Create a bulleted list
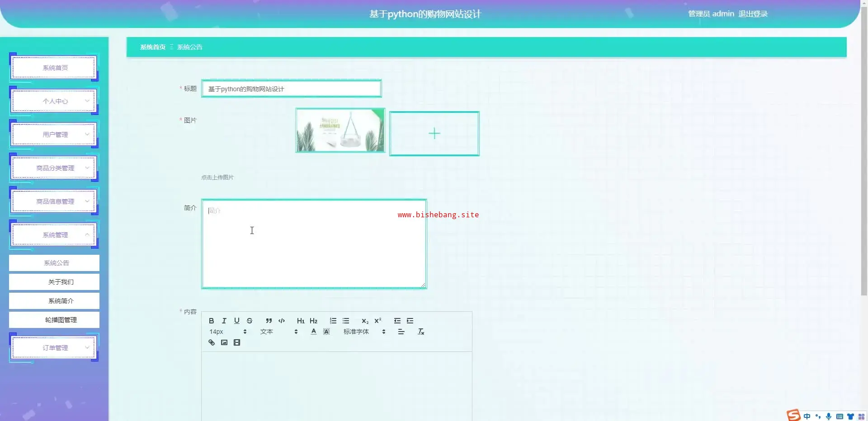The height and width of the screenshot is (421, 868). (346, 321)
